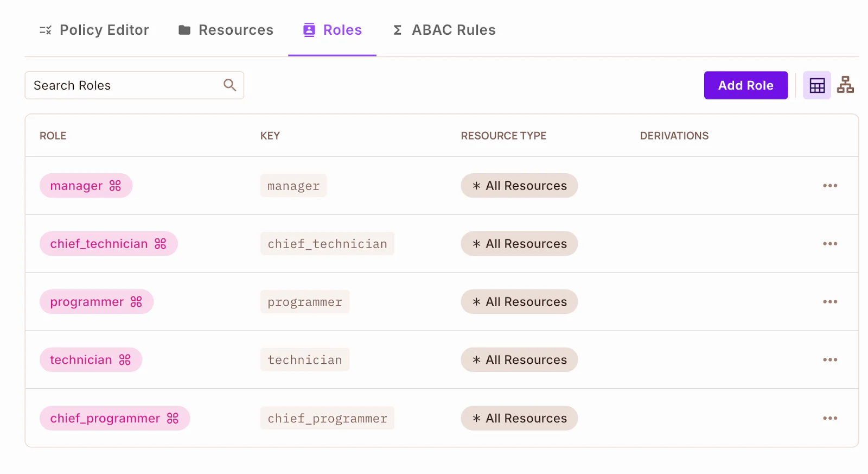This screenshot has height=474, width=868.
Task: Click the Policy Editor tab icon
Action: [x=46, y=30]
